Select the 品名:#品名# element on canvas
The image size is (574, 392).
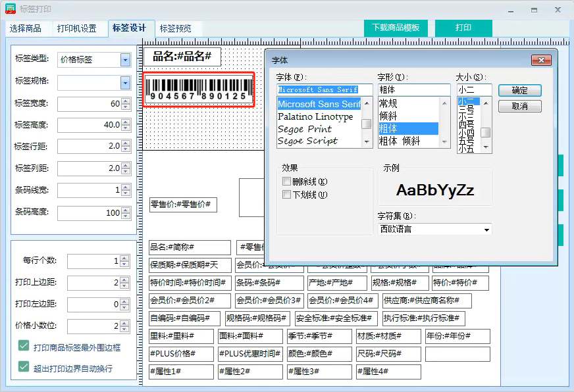[182, 57]
